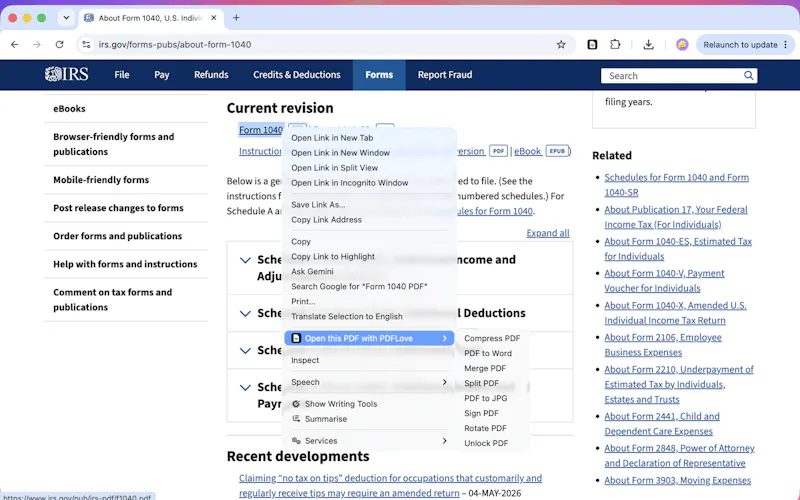
Task: Select Translate Selection to English
Action: click(x=369, y=316)
